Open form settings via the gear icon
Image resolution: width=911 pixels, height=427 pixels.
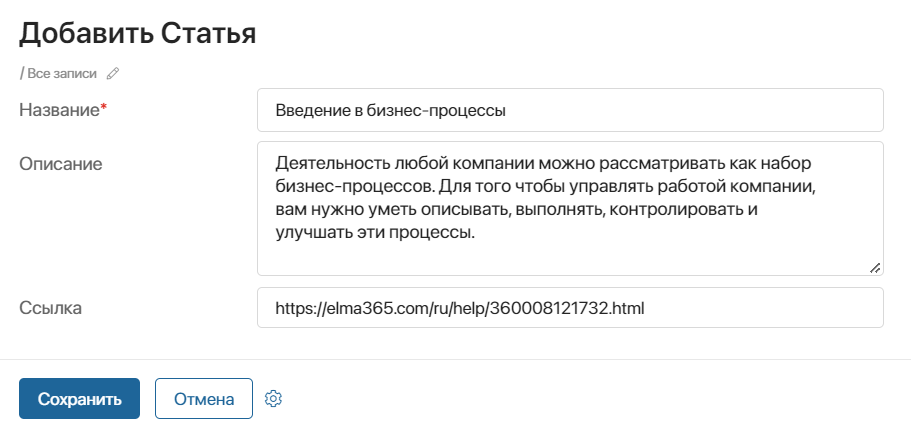(273, 399)
